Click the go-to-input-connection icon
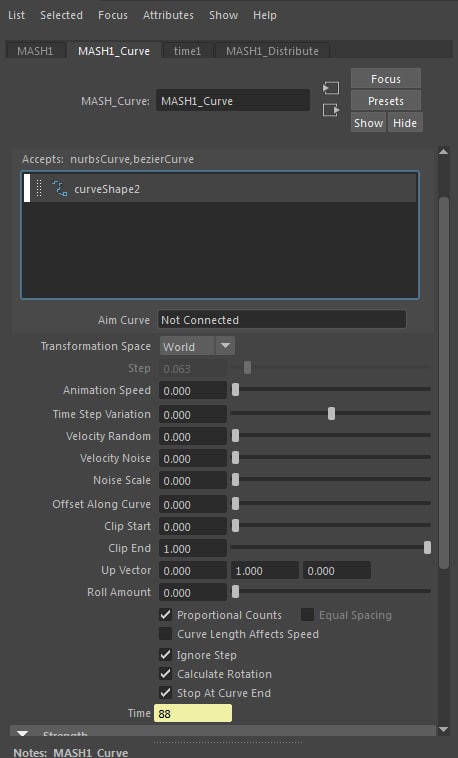Viewport: 458px width, 758px height. pyautogui.click(x=331, y=88)
